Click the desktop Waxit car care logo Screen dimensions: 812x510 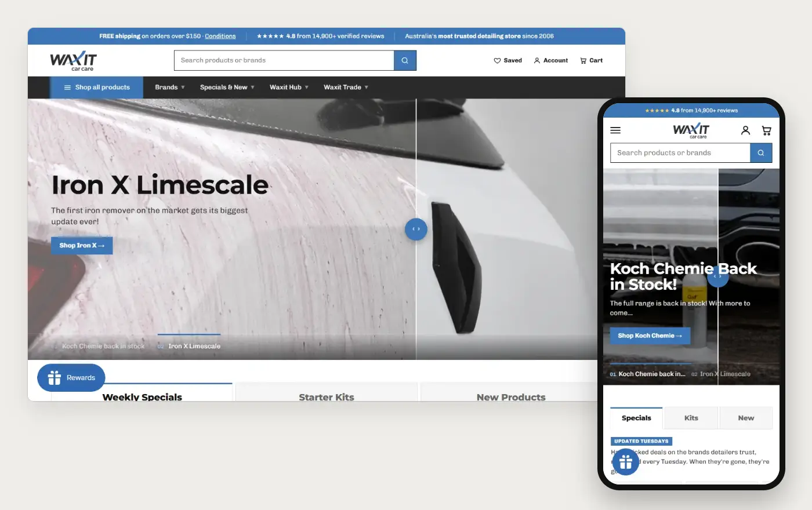click(73, 61)
